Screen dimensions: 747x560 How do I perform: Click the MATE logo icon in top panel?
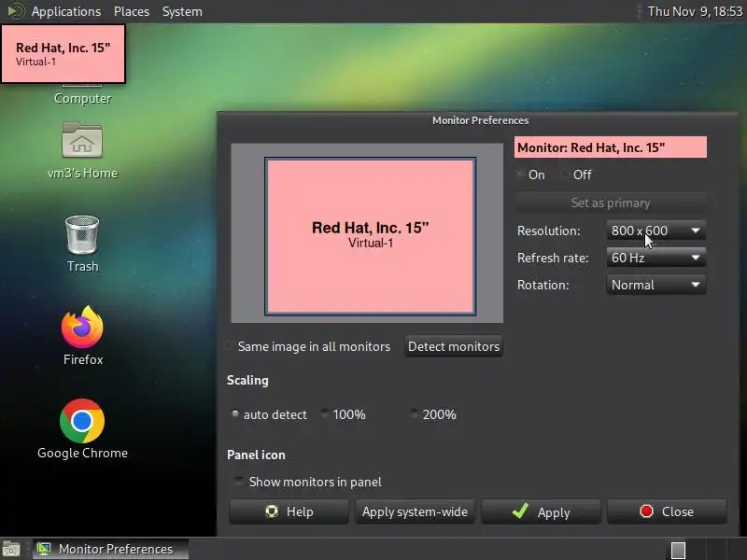click(x=16, y=11)
